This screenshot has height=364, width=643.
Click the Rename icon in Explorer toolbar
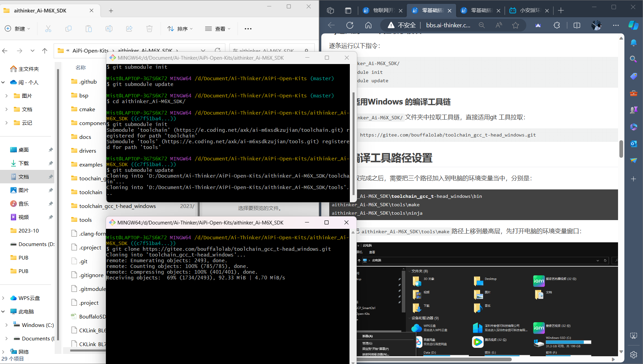pyautogui.click(x=109, y=29)
